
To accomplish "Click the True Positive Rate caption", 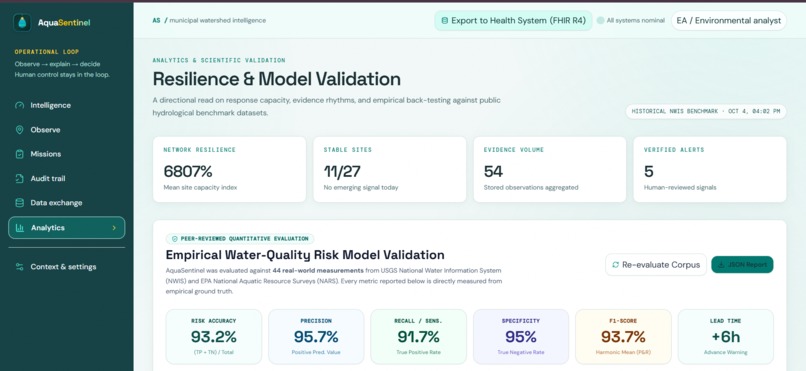I will pos(418,353).
